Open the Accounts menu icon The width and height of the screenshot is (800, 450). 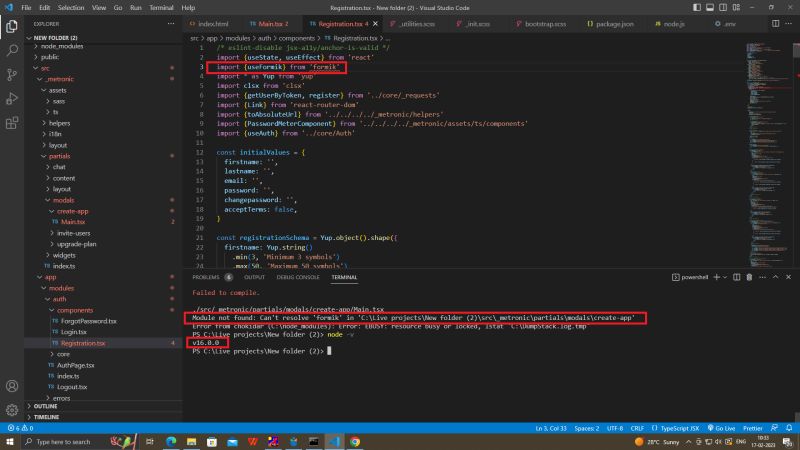[x=12, y=386]
